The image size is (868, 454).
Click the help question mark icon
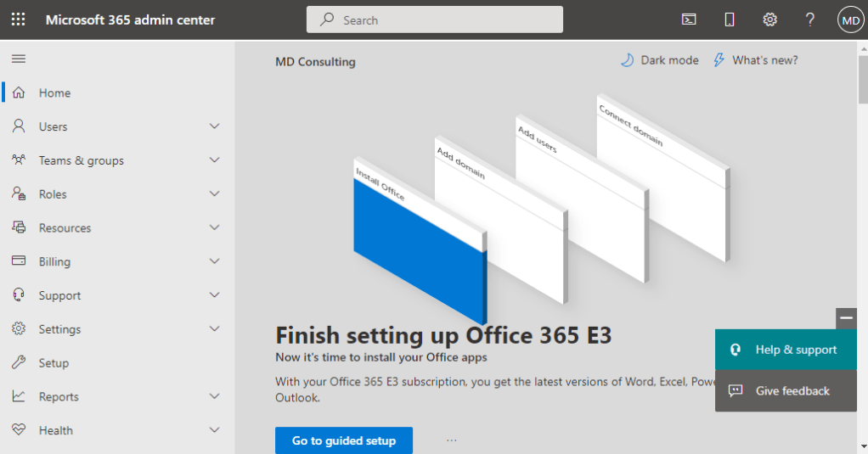(810, 20)
